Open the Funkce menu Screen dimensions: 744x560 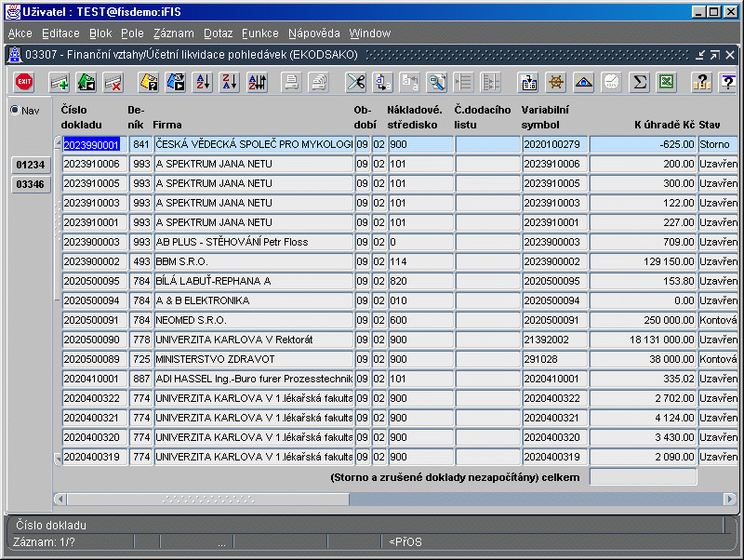[260, 33]
